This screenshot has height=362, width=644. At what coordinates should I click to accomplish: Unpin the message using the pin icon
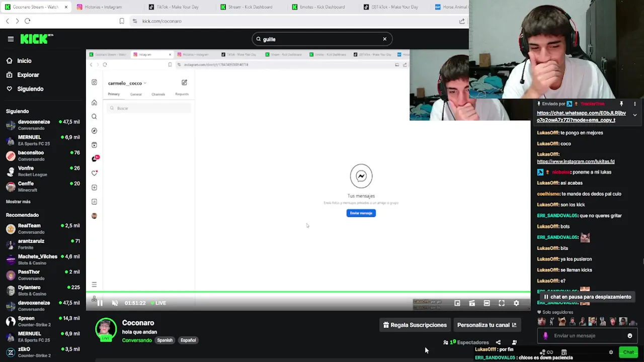pos(621,104)
